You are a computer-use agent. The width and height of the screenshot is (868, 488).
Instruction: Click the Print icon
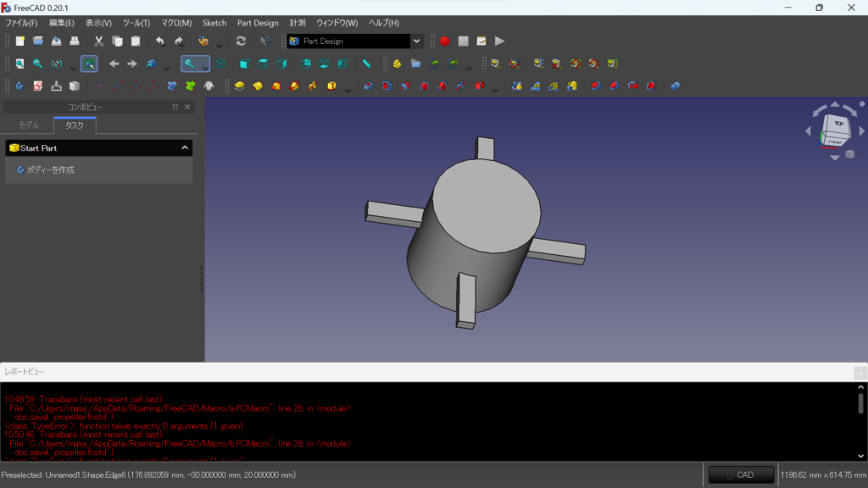75,41
